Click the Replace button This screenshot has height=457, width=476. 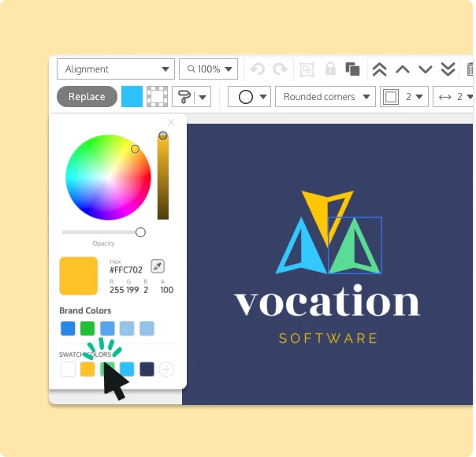pos(87,96)
